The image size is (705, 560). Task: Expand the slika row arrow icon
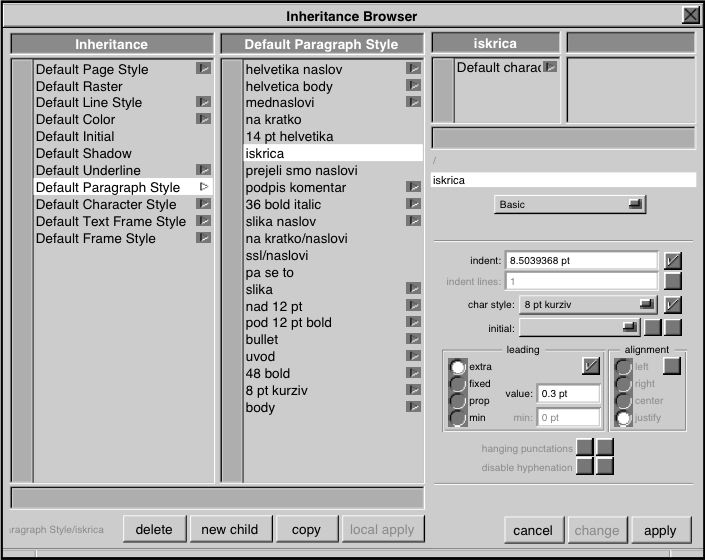tap(413, 289)
